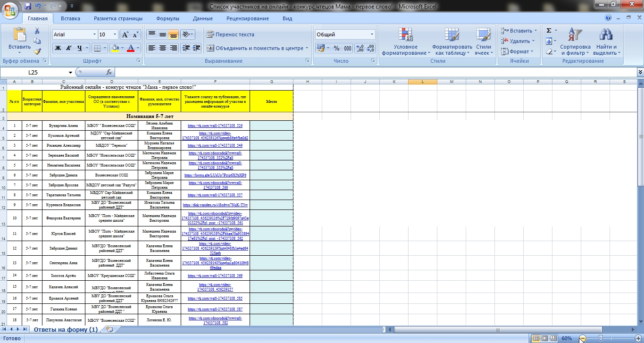This screenshot has height=343, width=644.
Task: Decrease the cell indent
Action: coord(185,48)
